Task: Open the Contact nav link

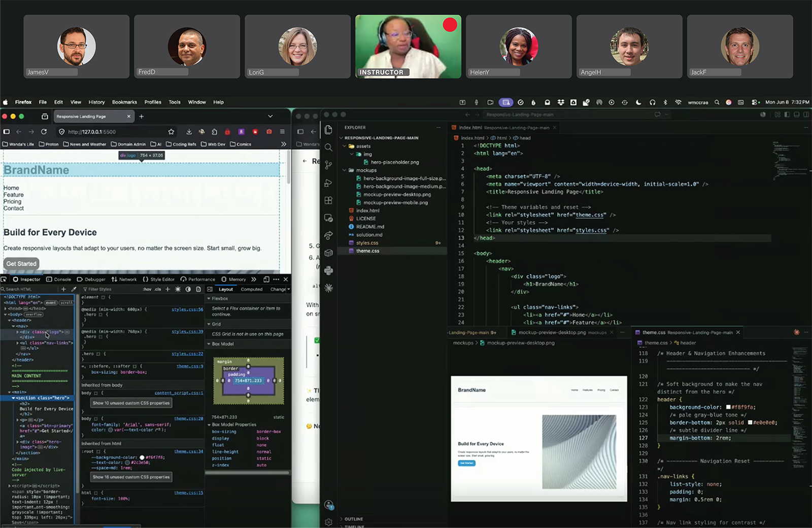Action: (14, 208)
